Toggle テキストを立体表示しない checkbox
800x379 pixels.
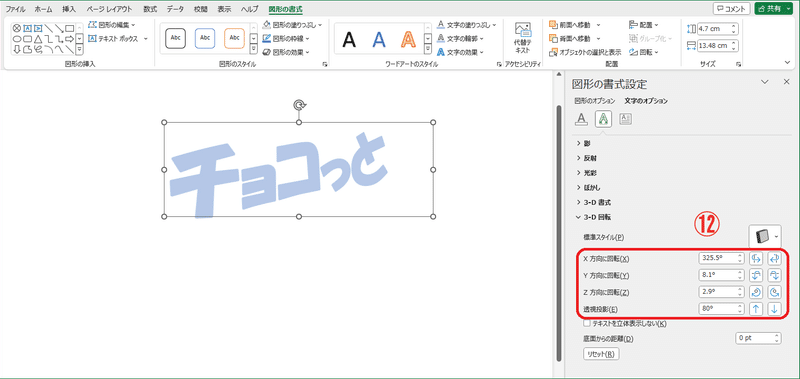click(587, 323)
